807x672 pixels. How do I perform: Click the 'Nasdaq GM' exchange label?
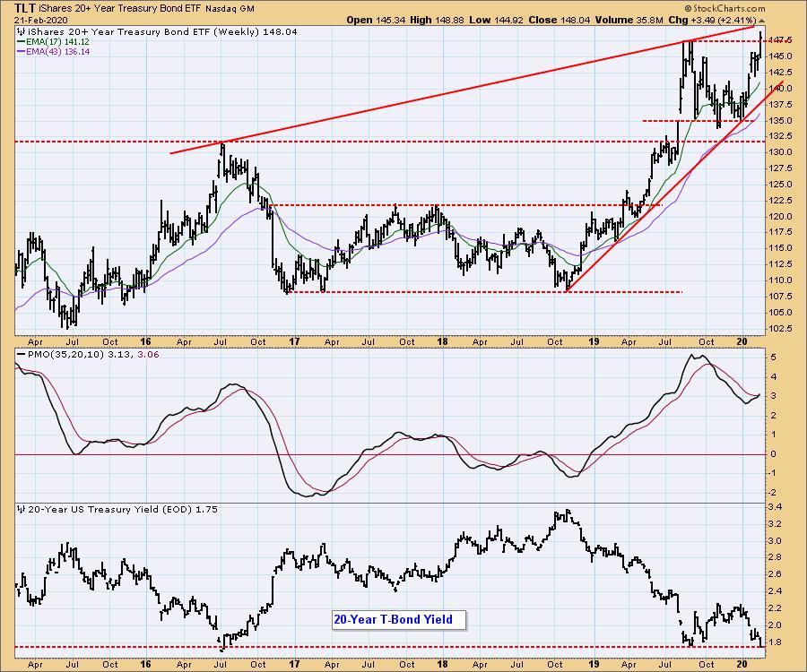pyautogui.click(x=230, y=9)
